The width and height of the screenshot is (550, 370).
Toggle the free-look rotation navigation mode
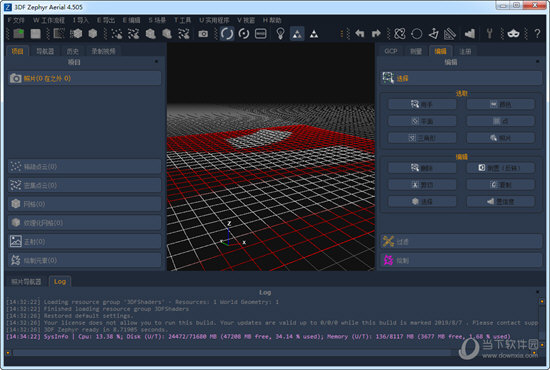pyautogui.click(x=244, y=34)
